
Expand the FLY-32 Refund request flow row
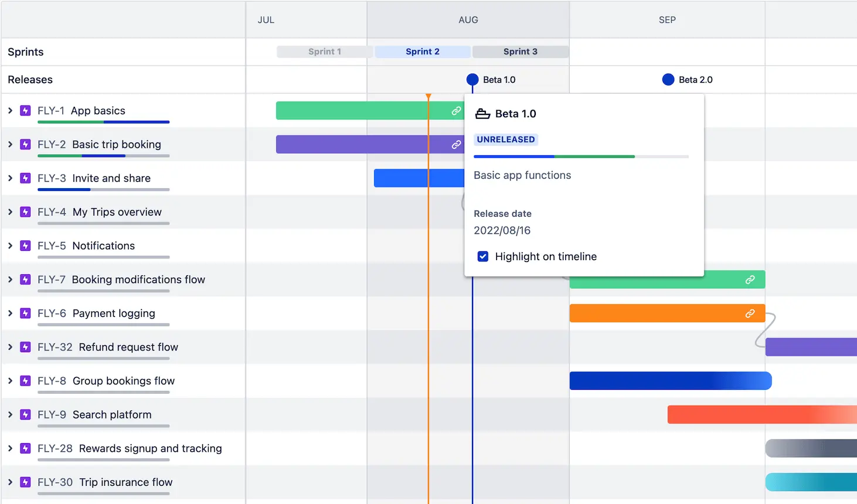[10, 347]
